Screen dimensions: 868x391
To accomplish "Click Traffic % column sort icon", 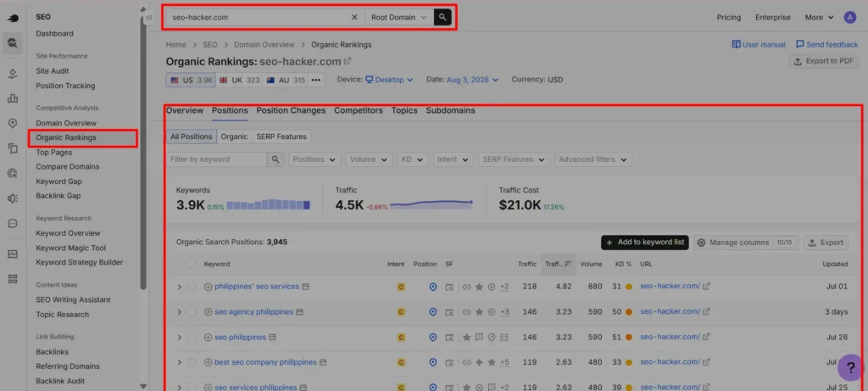I will (x=567, y=264).
